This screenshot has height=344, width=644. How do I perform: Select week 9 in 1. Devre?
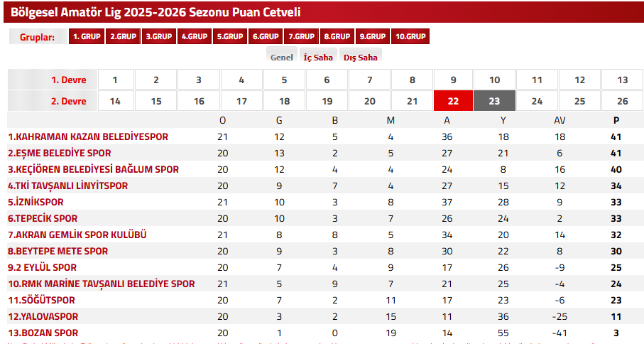click(x=453, y=80)
